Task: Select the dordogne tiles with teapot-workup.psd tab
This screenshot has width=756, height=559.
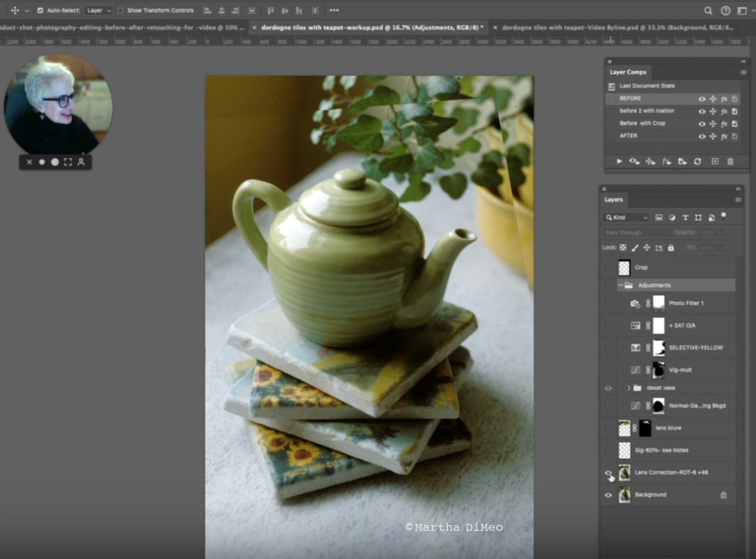Action: coord(367,28)
